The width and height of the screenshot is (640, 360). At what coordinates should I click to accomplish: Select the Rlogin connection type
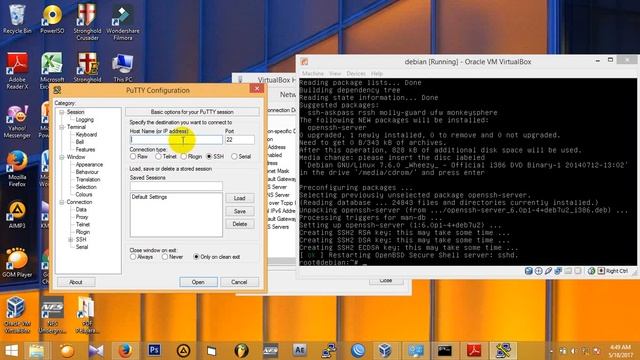[184, 156]
